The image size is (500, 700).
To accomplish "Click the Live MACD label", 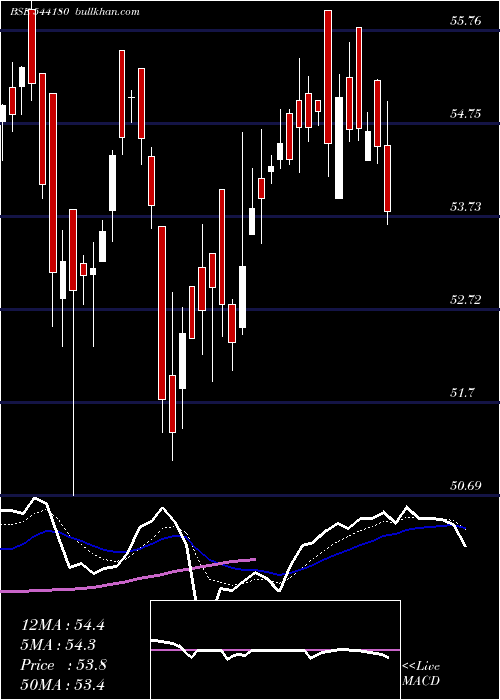I will pos(421,674).
